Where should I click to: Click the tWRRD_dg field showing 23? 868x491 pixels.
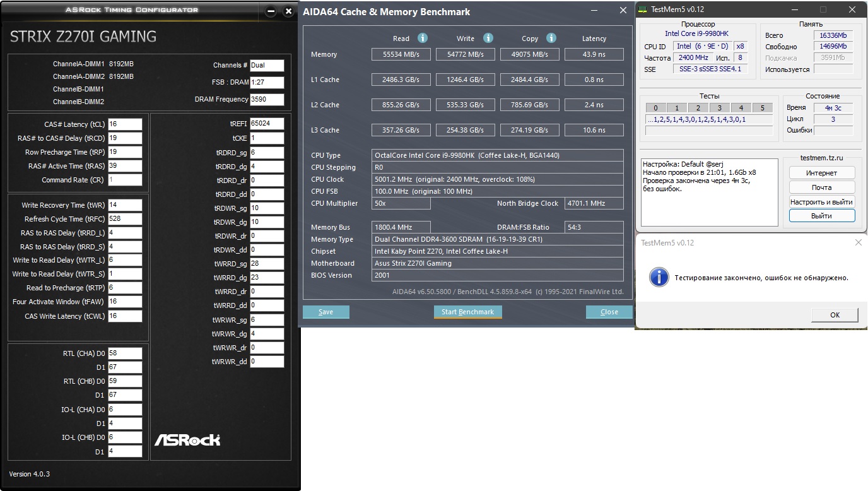[x=267, y=278]
